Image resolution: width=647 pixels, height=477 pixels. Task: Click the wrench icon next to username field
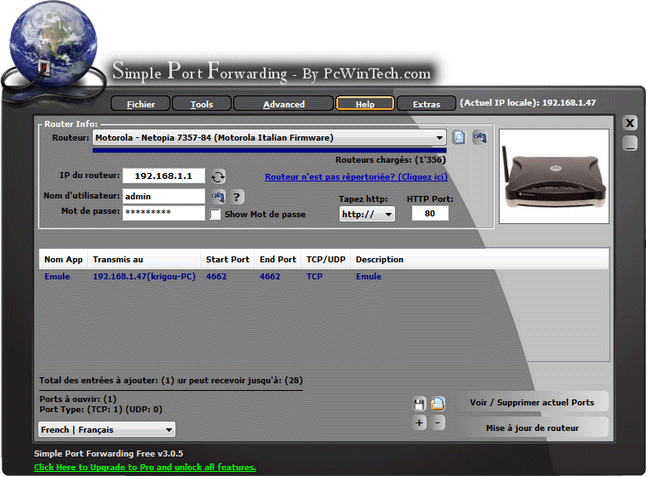point(218,197)
